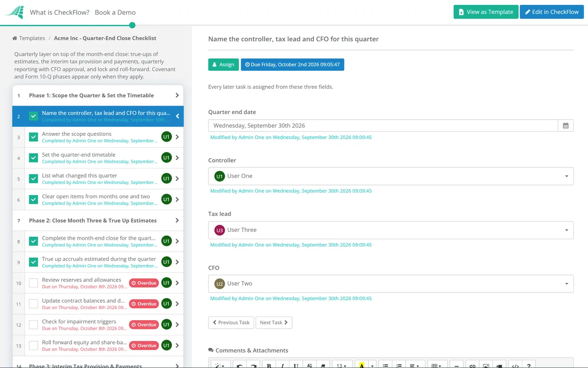Toggle strikethrough in the comment editor

click(309, 365)
